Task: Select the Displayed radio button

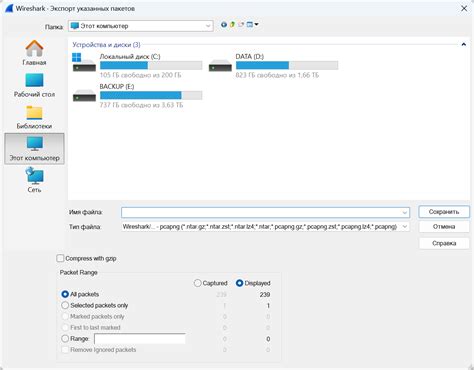Action: pyautogui.click(x=239, y=283)
